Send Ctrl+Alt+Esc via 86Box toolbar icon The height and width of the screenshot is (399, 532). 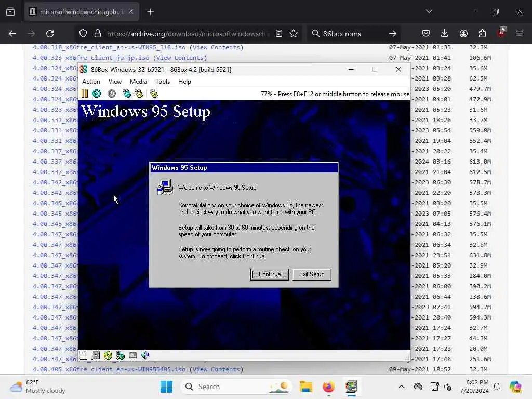(x=139, y=94)
